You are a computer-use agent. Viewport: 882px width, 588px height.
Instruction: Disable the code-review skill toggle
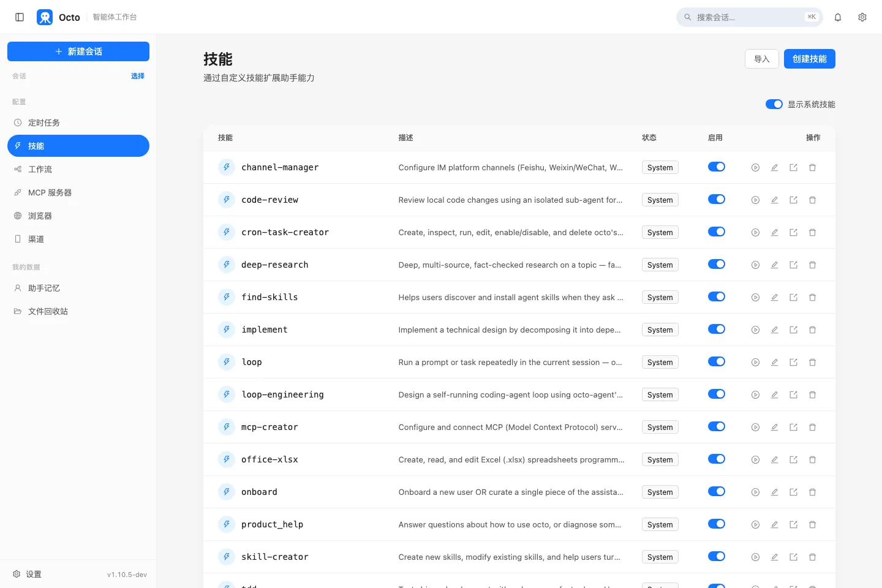[716, 199]
